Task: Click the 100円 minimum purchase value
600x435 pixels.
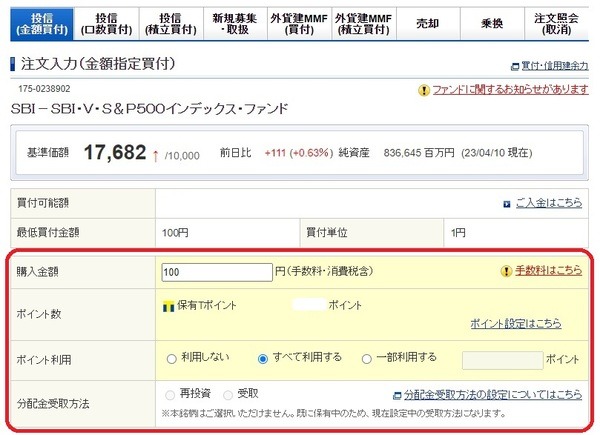Action: (175, 233)
